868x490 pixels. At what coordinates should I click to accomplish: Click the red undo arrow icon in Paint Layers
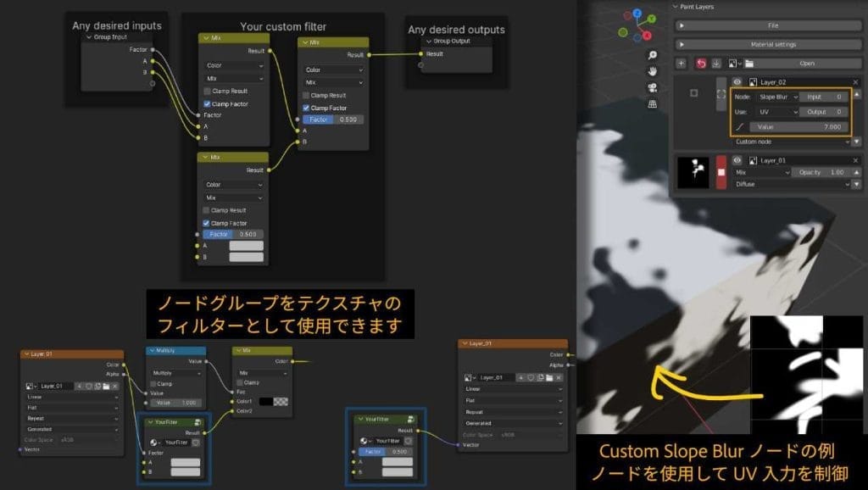[701, 63]
